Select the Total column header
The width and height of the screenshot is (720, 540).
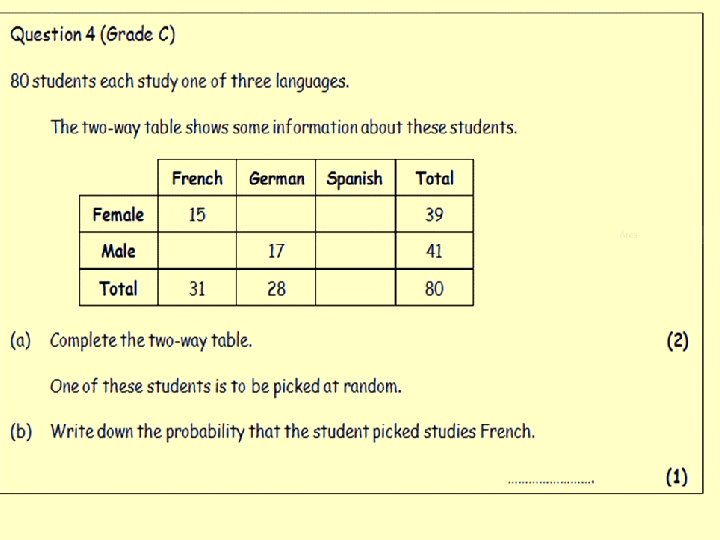pos(434,178)
